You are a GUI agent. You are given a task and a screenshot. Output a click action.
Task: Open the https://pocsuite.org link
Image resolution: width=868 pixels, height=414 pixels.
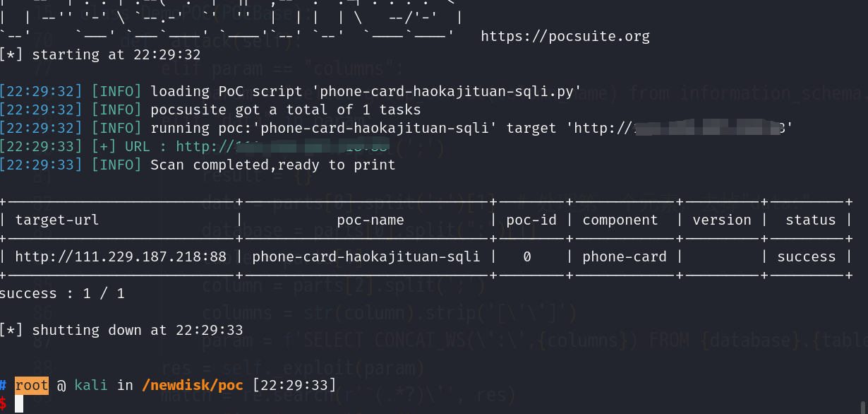(565, 36)
